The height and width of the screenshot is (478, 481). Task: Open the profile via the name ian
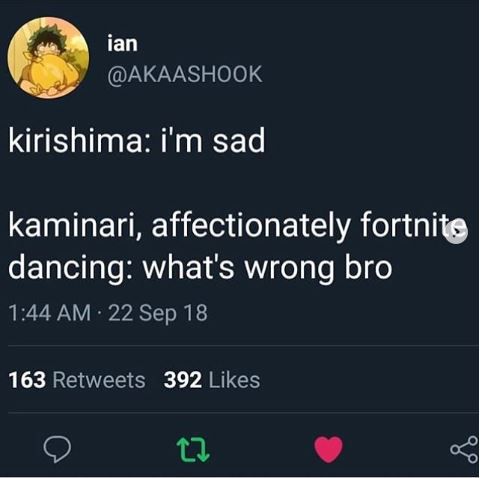[x=122, y=44]
